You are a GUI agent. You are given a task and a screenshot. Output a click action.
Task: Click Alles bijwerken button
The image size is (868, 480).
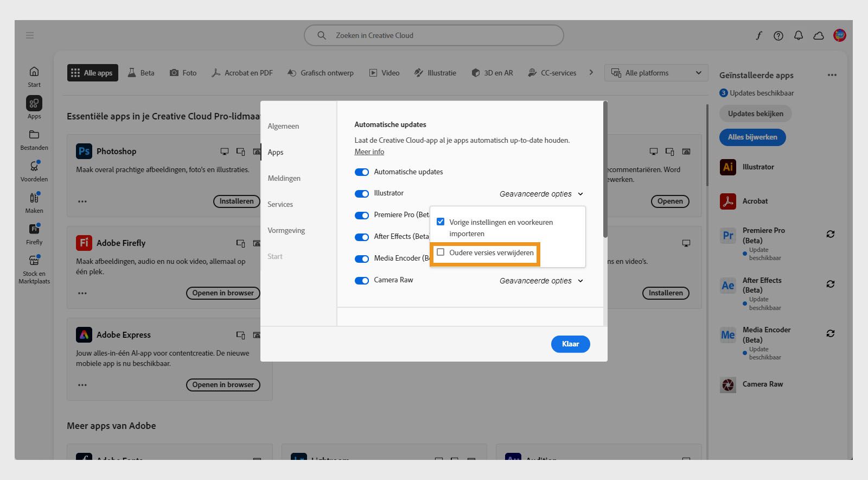pos(752,137)
